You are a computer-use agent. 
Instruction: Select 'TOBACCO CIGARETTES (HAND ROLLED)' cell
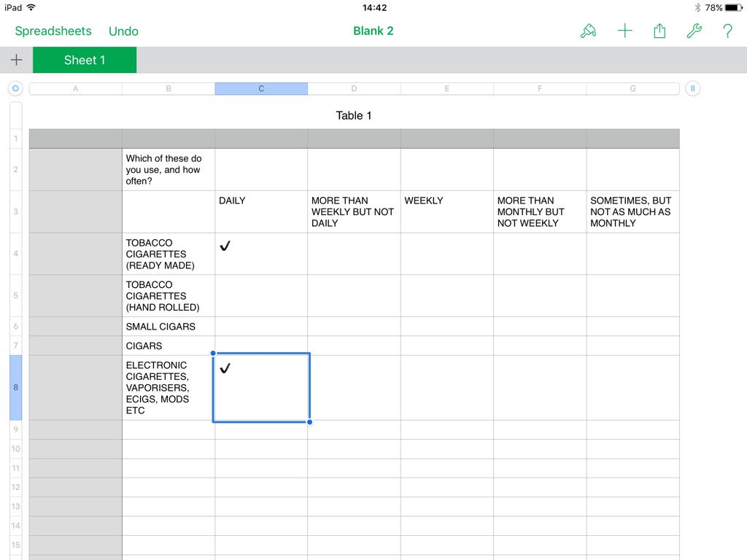pos(169,296)
